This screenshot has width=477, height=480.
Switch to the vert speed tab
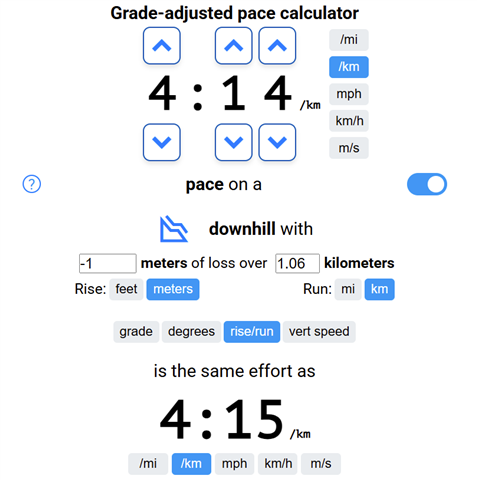[319, 332]
